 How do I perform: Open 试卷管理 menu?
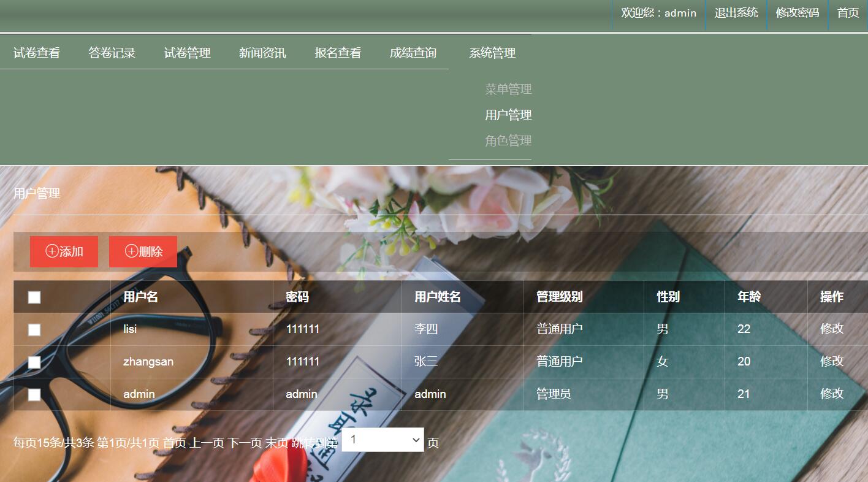pos(187,53)
